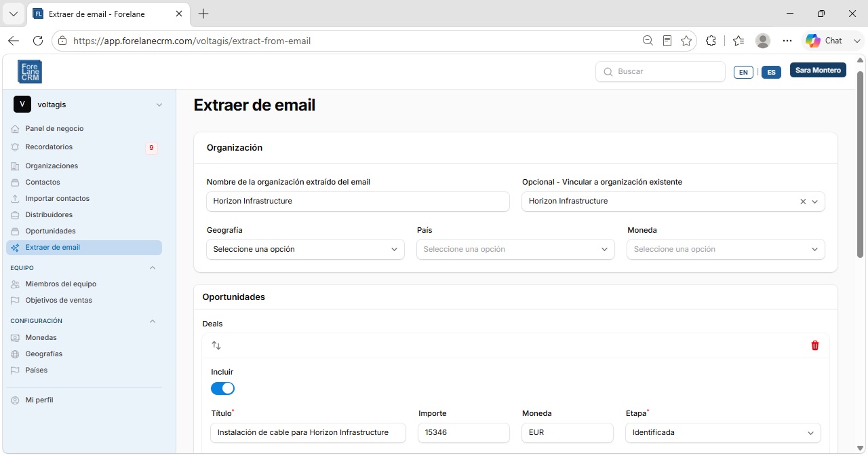868x456 pixels.
Task: Collapse the EQUIPO sidebar section
Action: click(153, 268)
